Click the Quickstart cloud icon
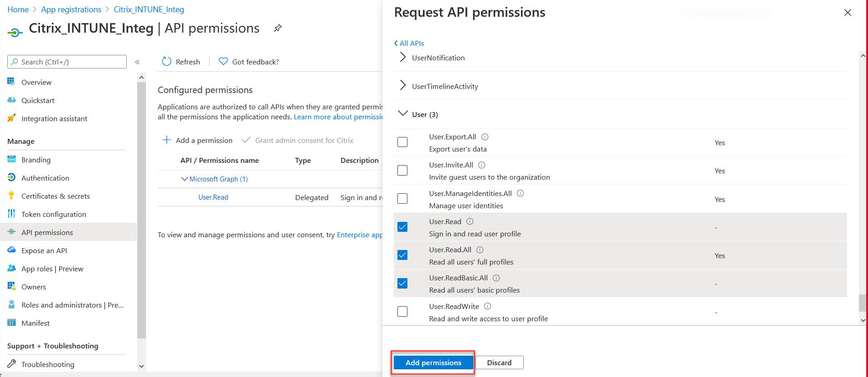The width and height of the screenshot is (868, 377). pyautogui.click(x=11, y=100)
